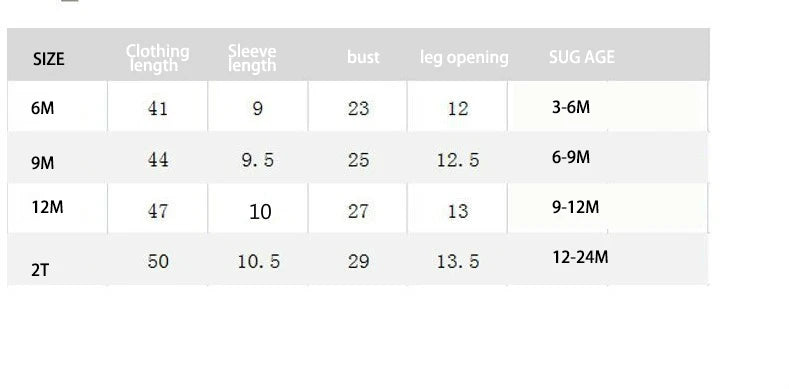Click suggested age 3-6M cell

point(571,107)
